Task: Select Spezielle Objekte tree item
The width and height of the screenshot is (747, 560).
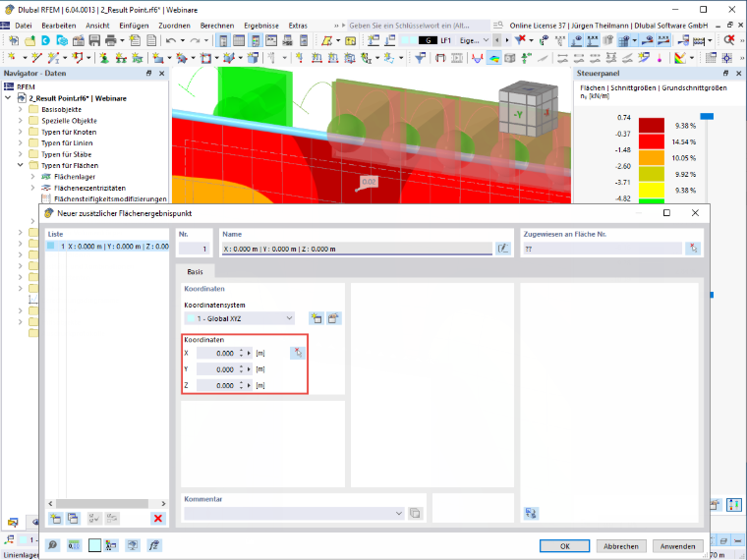Action: 69,121
